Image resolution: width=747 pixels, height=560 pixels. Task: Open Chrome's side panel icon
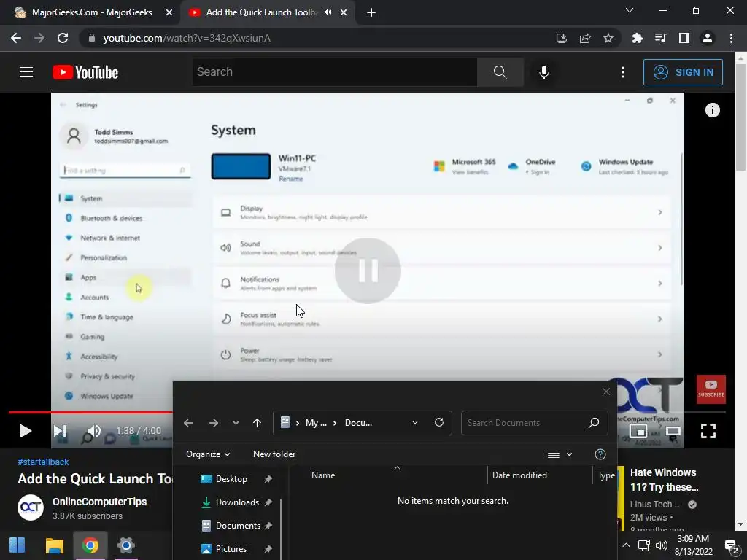(x=684, y=38)
